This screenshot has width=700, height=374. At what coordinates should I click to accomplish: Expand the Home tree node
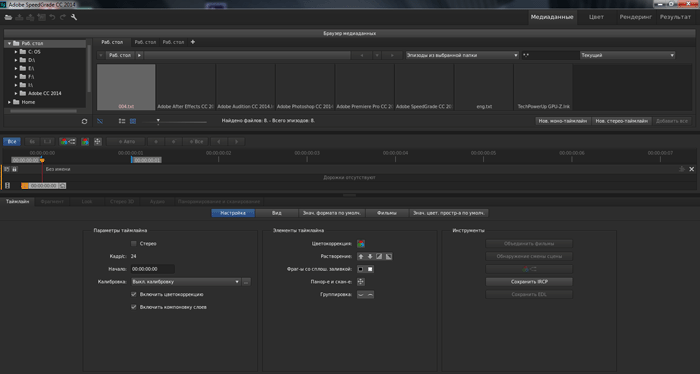coord(9,102)
